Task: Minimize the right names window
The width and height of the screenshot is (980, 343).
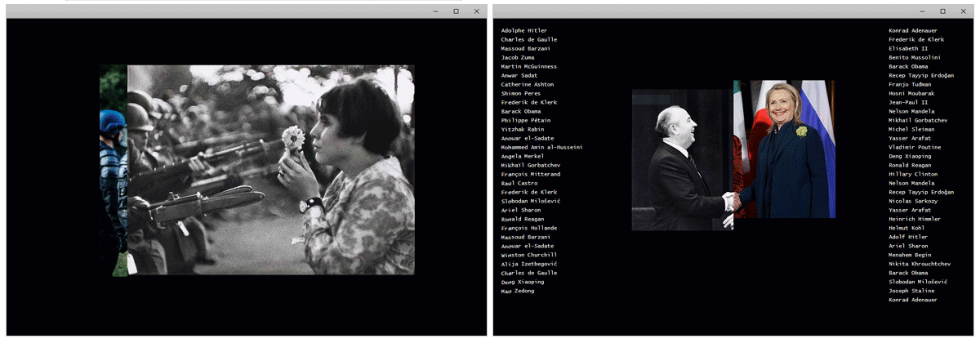Action: click(922, 11)
